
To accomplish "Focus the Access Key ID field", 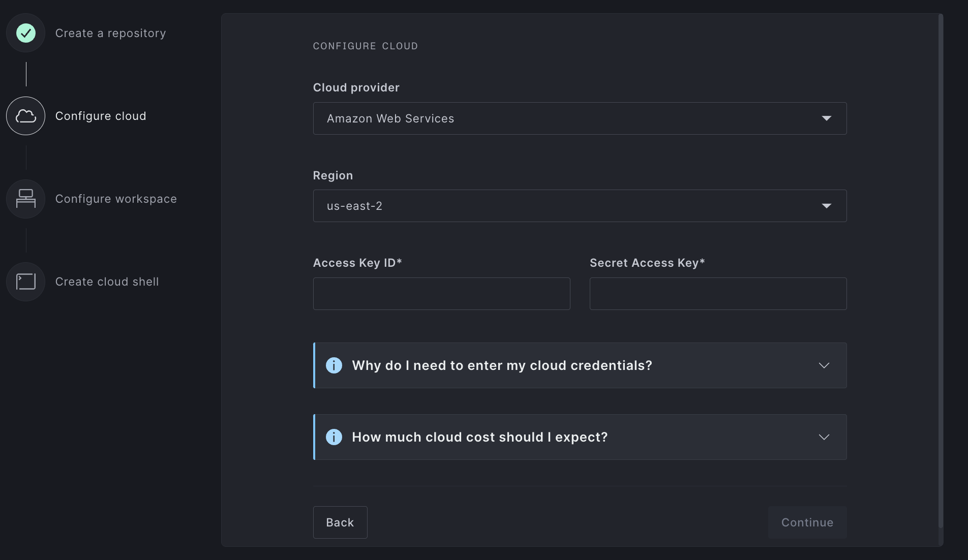I will (441, 294).
